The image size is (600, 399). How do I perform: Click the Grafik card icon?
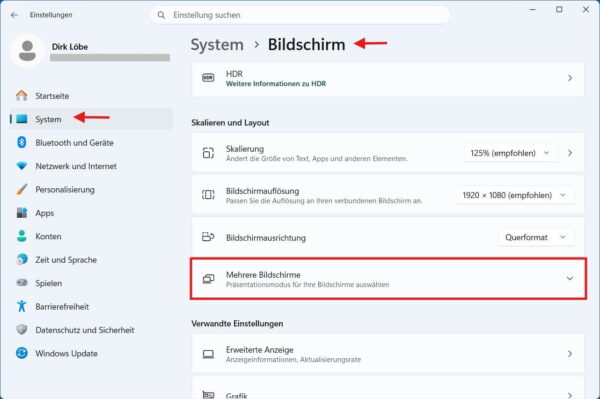208,394
